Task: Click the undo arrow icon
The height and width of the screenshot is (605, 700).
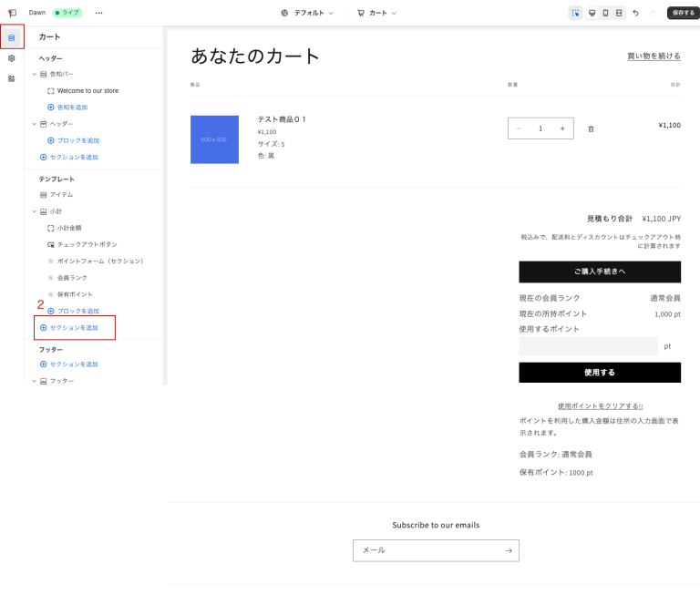Action: 635,13
